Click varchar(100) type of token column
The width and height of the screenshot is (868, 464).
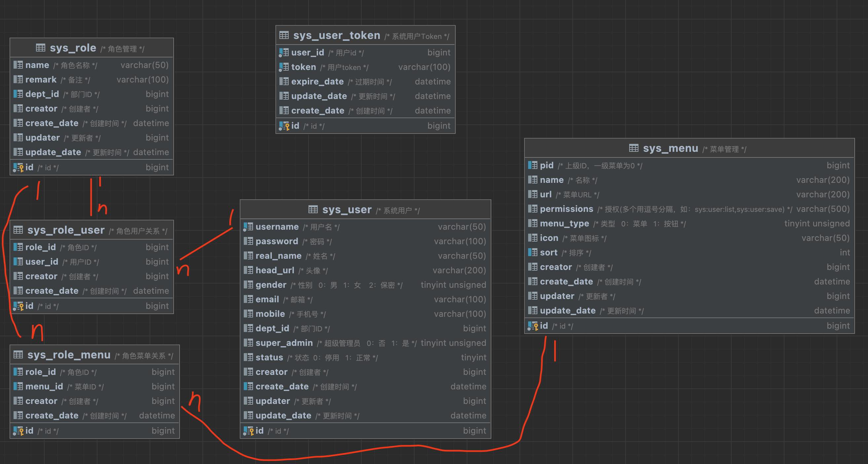point(424,67)
